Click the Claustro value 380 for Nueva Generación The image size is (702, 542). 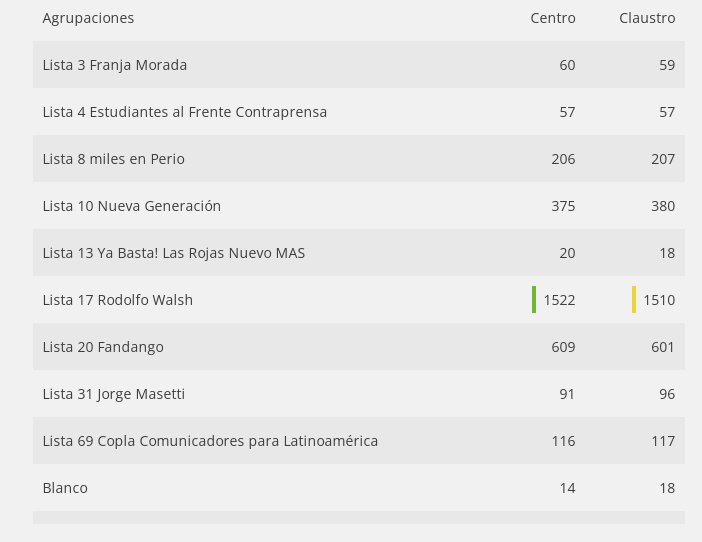click(x=663, y=206)
